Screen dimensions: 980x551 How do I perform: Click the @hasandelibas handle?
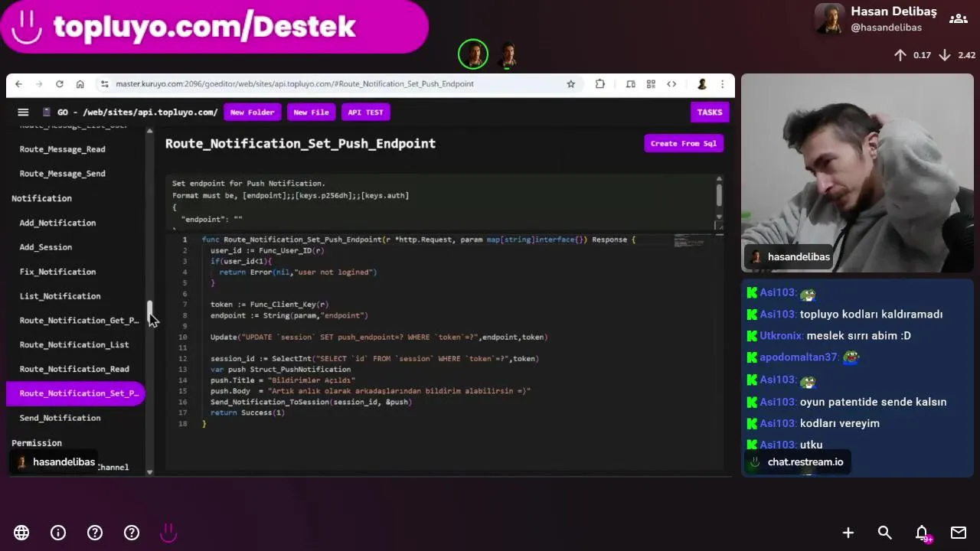tap(886, 28)
